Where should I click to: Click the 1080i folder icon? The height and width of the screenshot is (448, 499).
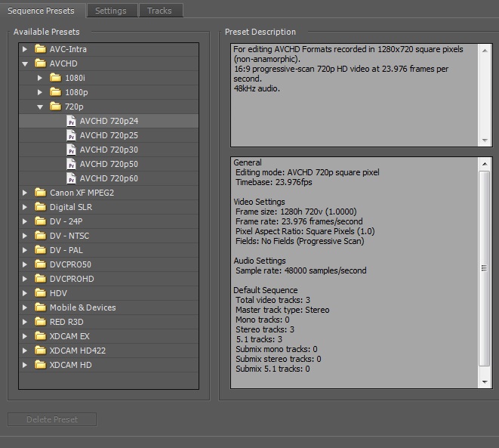point(55,78)
